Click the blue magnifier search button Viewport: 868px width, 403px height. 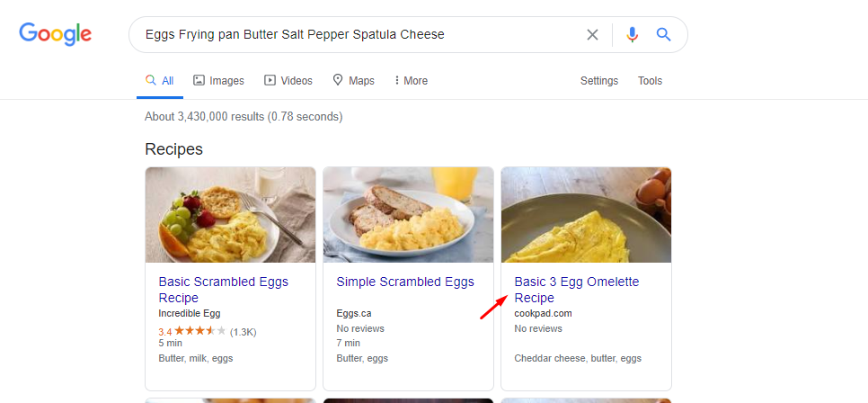coord(663,35)
